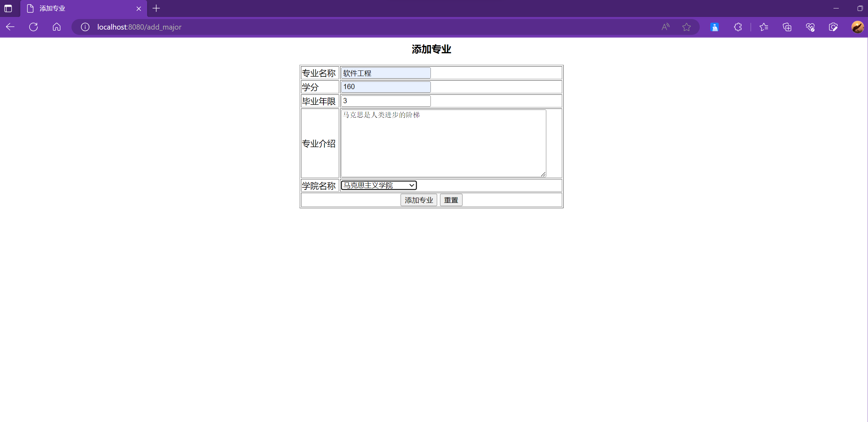Reload the add_major page

pos(33,27)
